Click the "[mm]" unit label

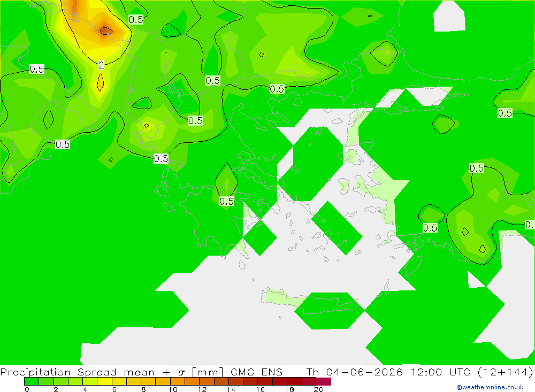208,372
